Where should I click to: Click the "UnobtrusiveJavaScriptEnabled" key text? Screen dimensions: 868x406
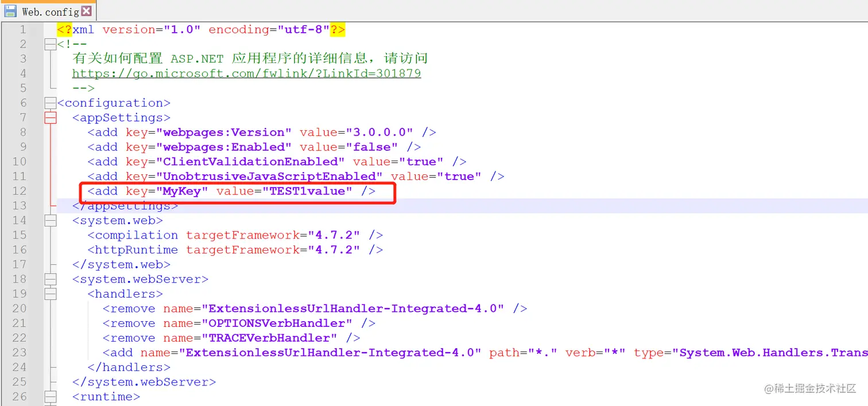tap(269, 177)
